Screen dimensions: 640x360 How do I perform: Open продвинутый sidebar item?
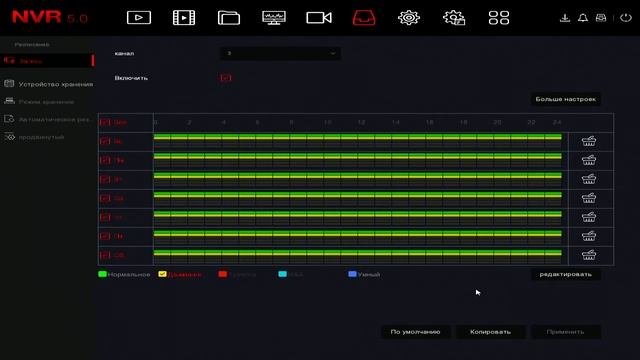coord(34,137)
